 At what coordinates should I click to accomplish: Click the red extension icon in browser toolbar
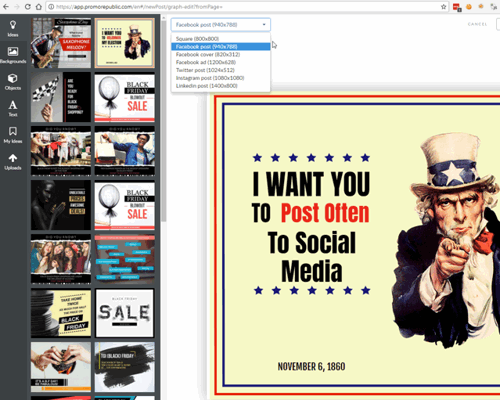[x=457, y=7]
